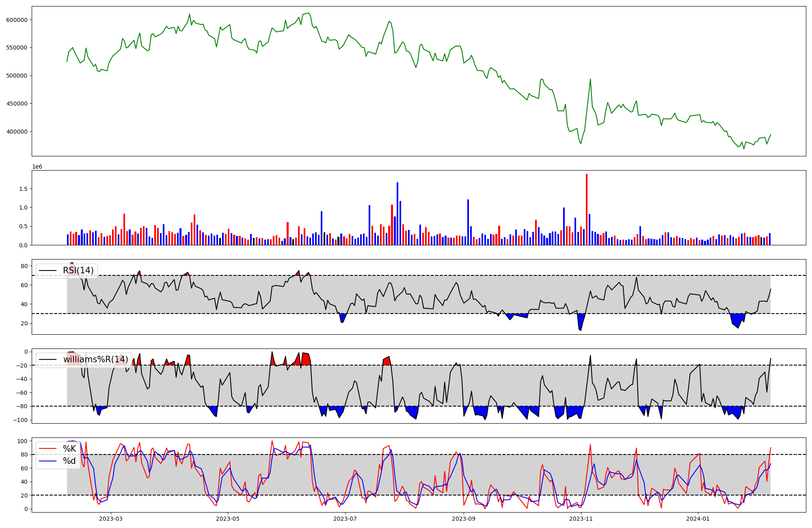Viewport: 812px width, 528px height.
Task: Click the 2023-09 x-axis date label
Action: 463,519
